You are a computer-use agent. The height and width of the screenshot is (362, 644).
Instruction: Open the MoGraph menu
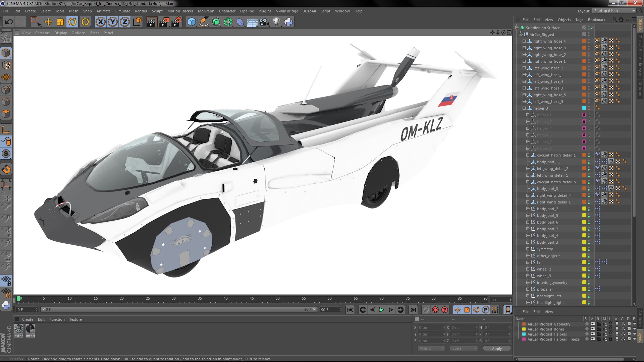point(206,11)
